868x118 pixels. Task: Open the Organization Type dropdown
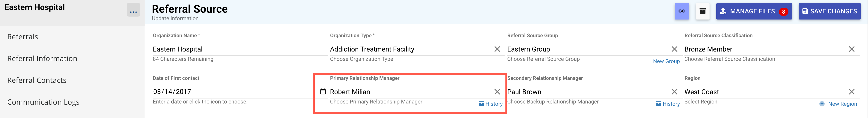pyautogui.click(x=408, y=49)
